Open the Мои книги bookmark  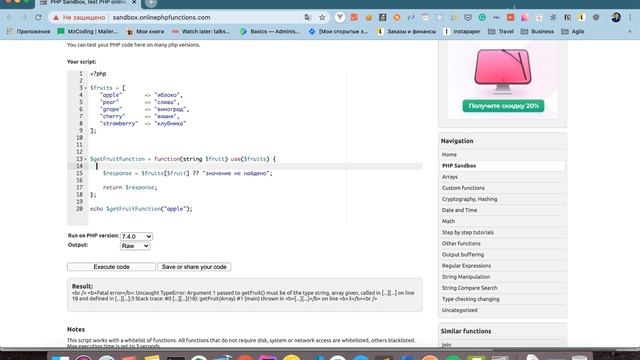pyautogui.click(x=145, y=31)
